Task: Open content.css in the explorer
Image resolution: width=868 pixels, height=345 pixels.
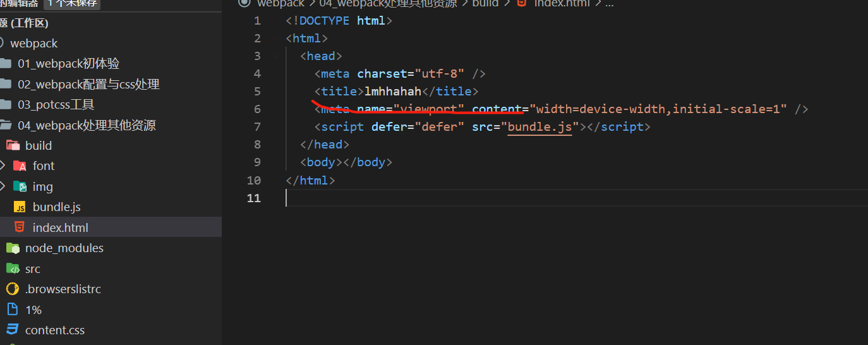Action: [55, 330]
